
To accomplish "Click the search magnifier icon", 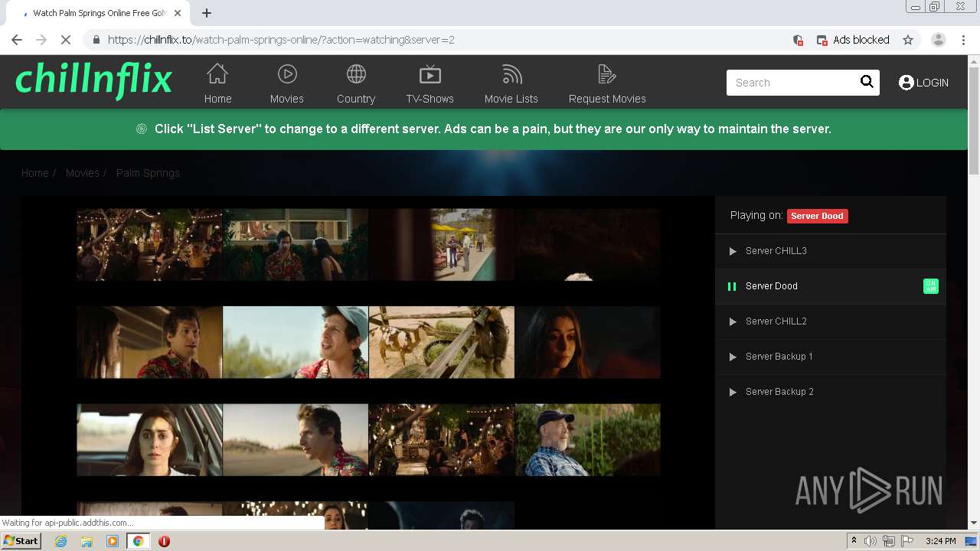I will pyautogui.click(x=867, y=82).
